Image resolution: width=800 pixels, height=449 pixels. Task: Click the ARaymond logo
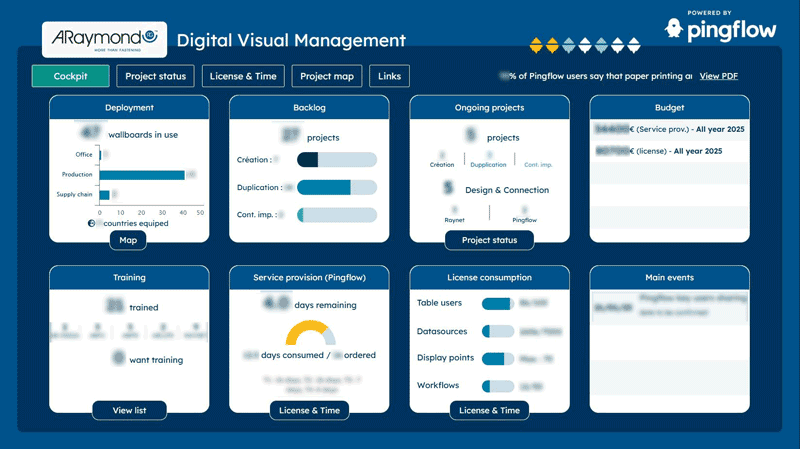pos(105,39)
